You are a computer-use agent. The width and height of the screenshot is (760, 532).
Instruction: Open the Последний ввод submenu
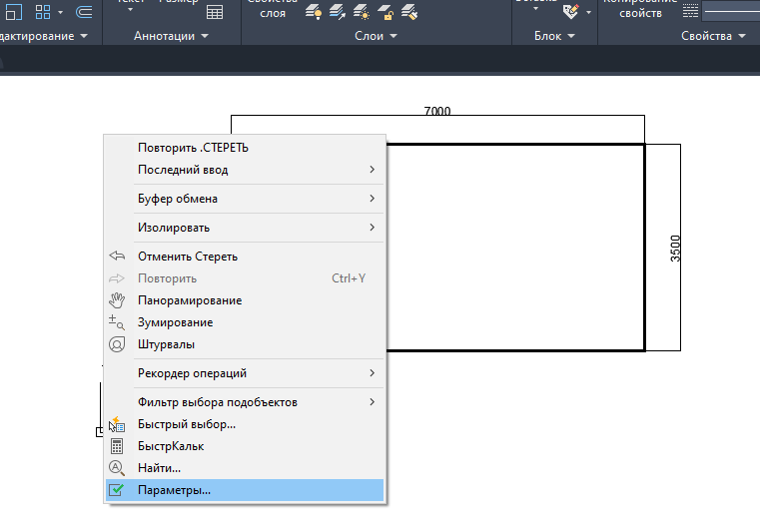pos(245,170)
